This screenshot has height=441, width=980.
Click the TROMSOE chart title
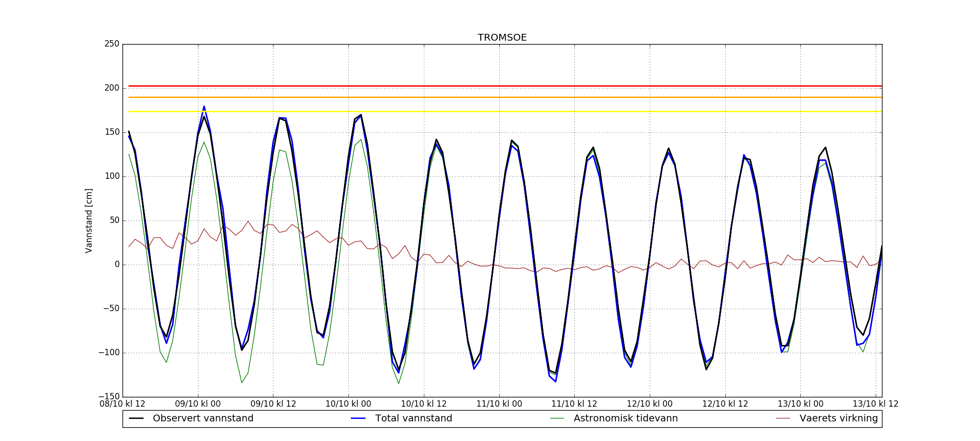[x=502, y=38]
